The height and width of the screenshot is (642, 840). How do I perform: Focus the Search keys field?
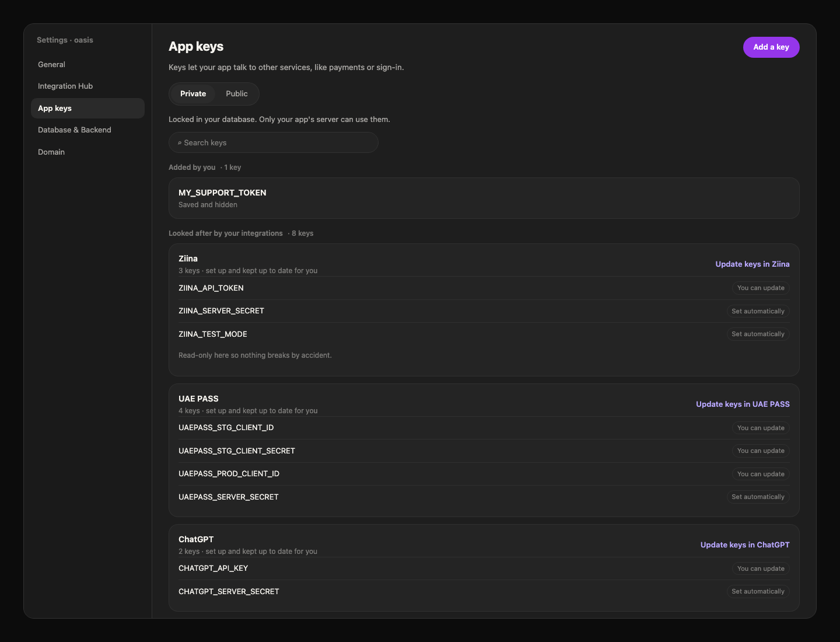(274, 142)
